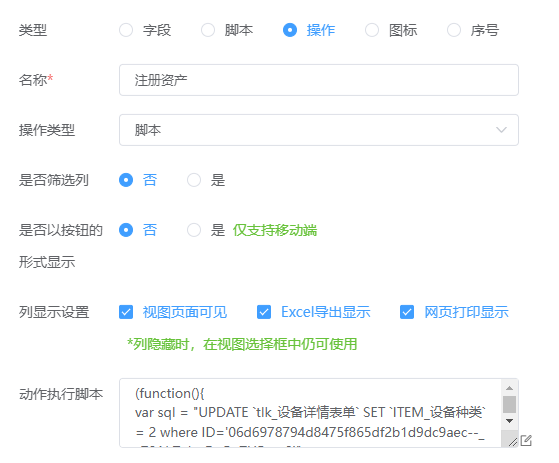This screenshot has width=559, height=463.
Task: Open the 脚本 operation type combo box
Action: point(319,130)
